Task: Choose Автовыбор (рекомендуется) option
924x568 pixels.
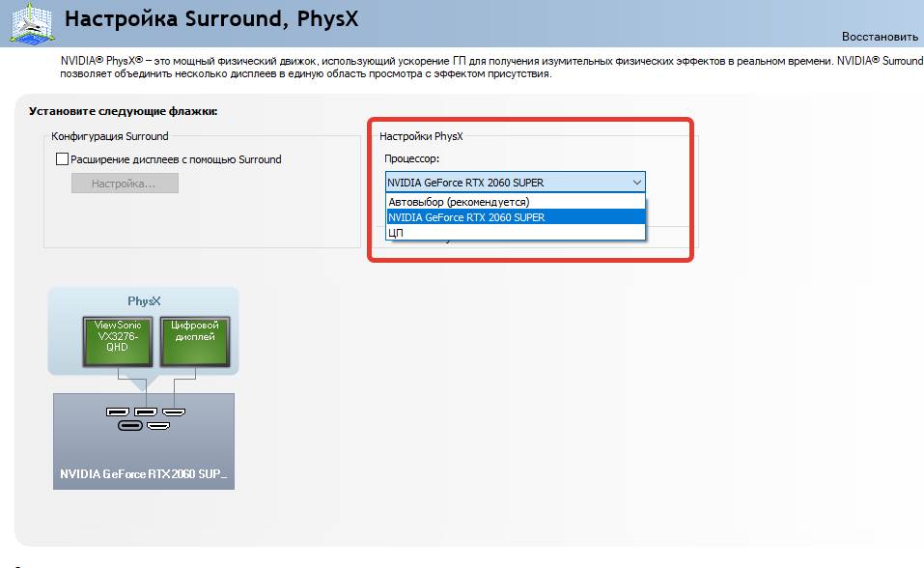Action: coord(515,202)
